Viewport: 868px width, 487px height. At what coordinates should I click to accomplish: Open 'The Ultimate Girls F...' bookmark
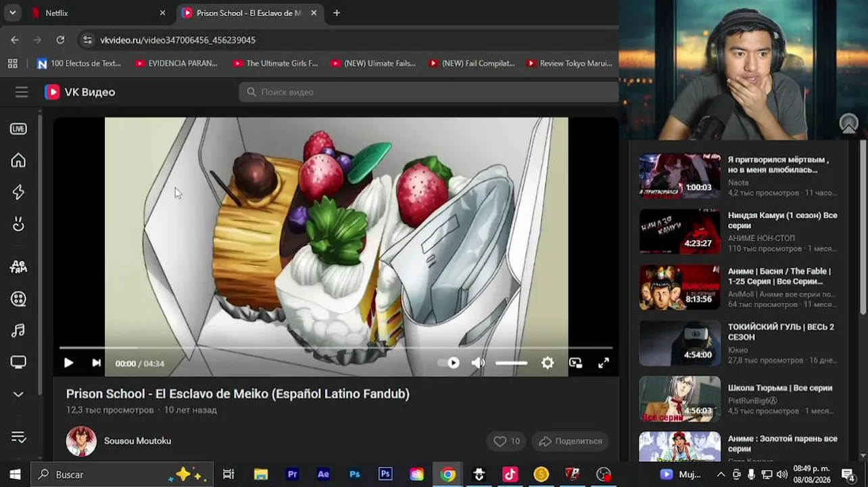[275, 64]
